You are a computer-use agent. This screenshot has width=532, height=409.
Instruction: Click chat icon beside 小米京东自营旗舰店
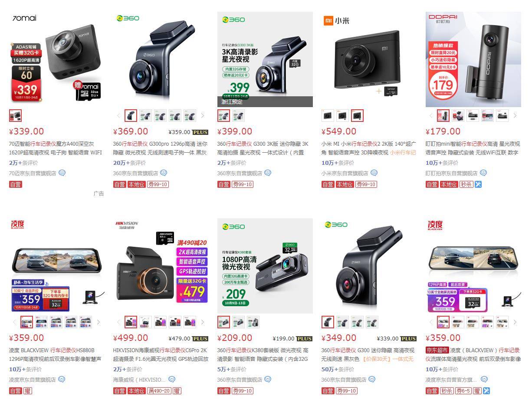coord(374,173)
